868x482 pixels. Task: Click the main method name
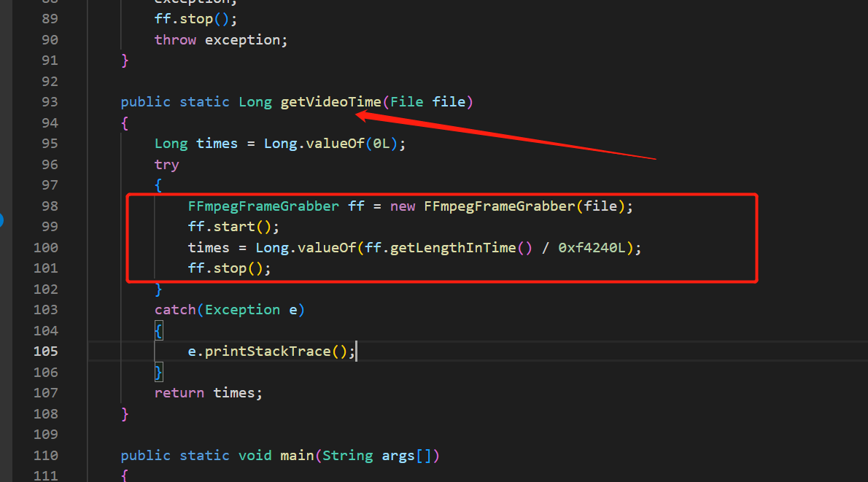click(x=297, y=456)
